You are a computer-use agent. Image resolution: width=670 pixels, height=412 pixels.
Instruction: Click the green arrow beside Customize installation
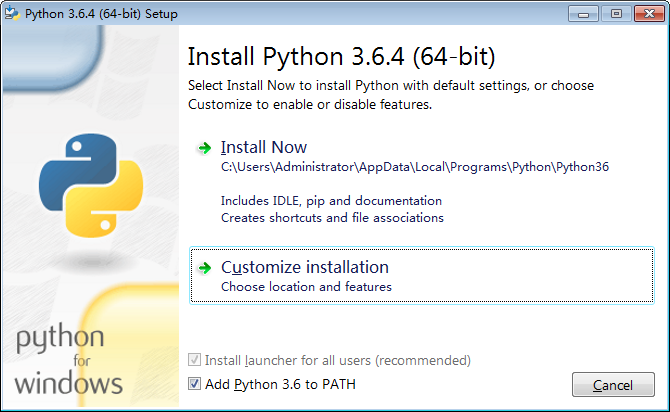205,268
